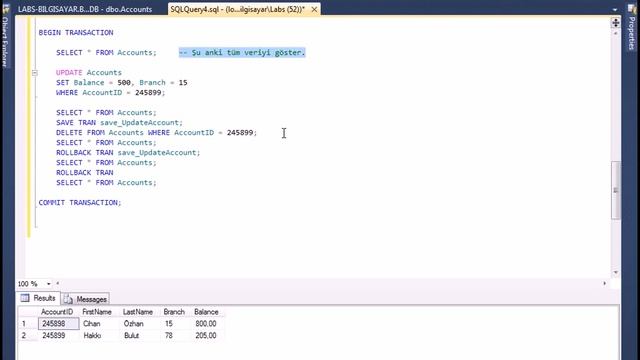640x360 pixels.
Task: Select the Hakkı first name cell
Action: (100, 336)
